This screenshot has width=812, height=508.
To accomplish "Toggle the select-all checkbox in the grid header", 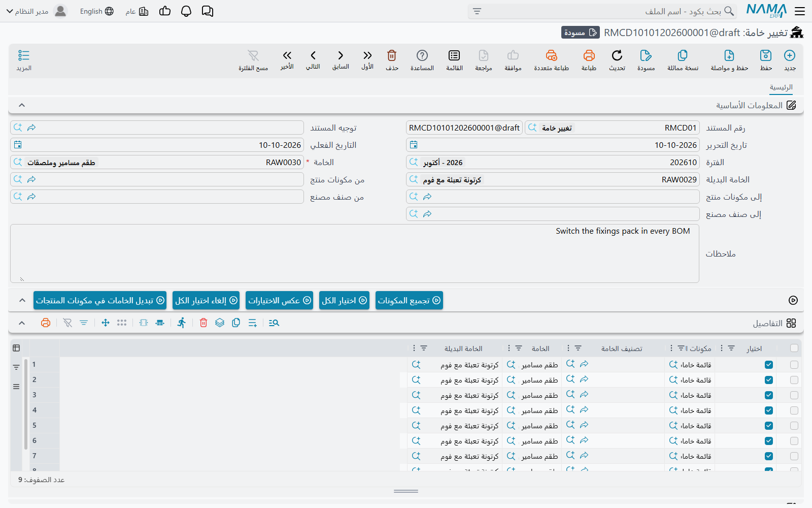I will click(794, 348).
